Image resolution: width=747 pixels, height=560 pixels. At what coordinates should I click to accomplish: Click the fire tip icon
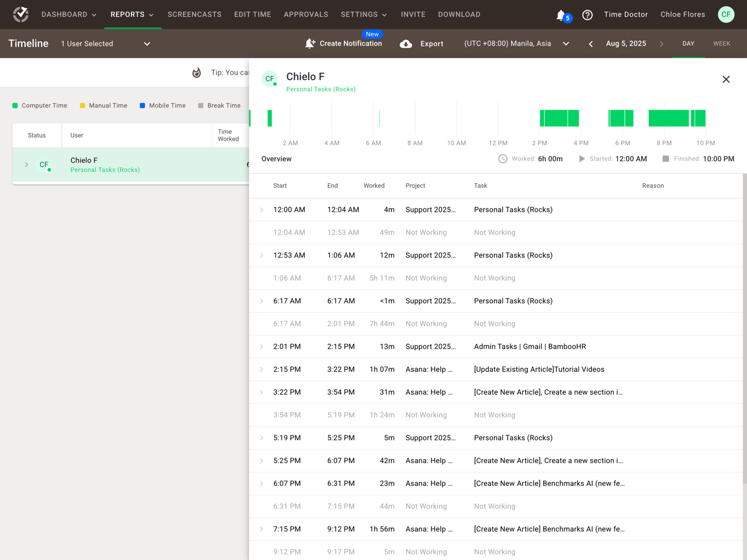point(196,72)
